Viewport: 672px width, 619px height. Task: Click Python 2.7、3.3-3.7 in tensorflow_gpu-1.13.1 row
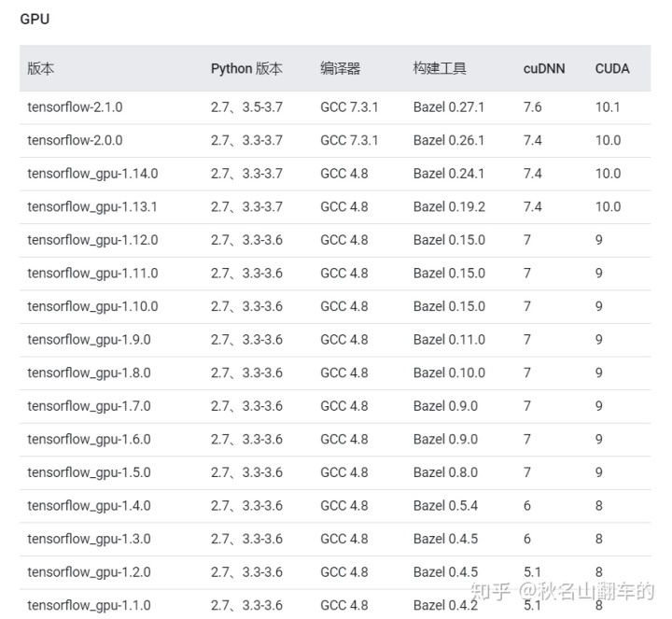pos(246,206)
